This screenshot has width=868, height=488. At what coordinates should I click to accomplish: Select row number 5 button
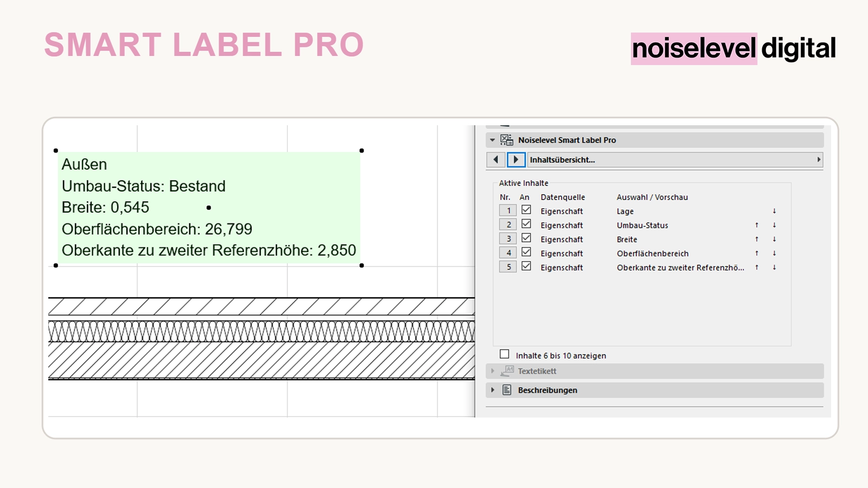point(508,267)
